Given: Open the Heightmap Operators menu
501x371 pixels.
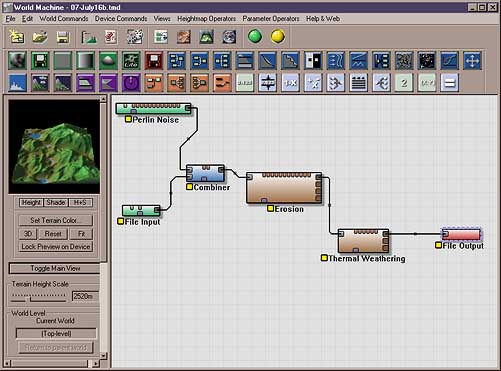Looking at the screenshot, I should click(x=206, y=19).
